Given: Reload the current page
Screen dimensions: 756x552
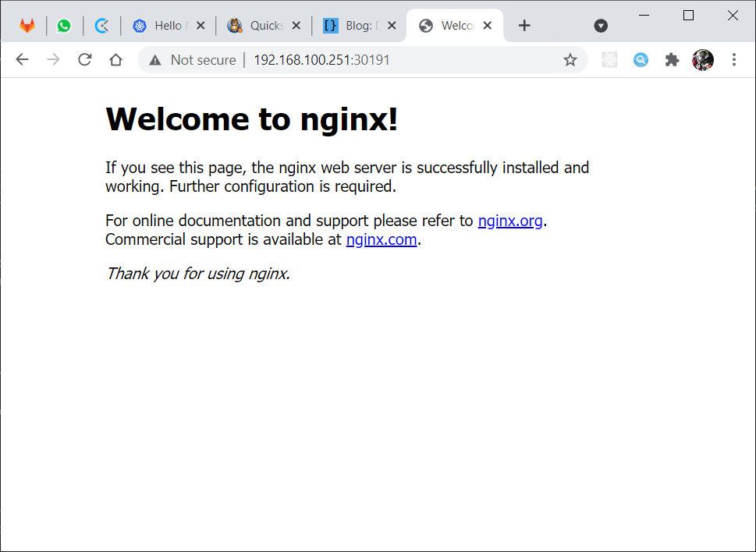Looking at the screenshot, I should 85,60.
